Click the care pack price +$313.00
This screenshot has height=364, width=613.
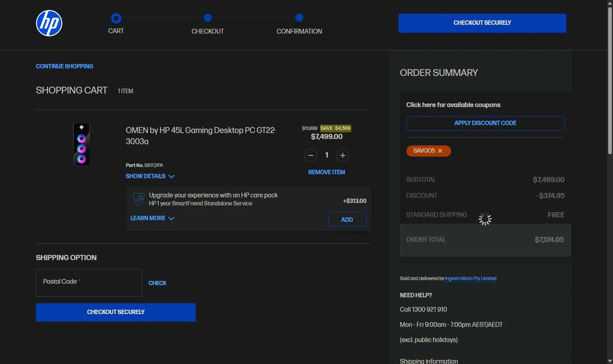pyautogui.click(x=355, y=201)
